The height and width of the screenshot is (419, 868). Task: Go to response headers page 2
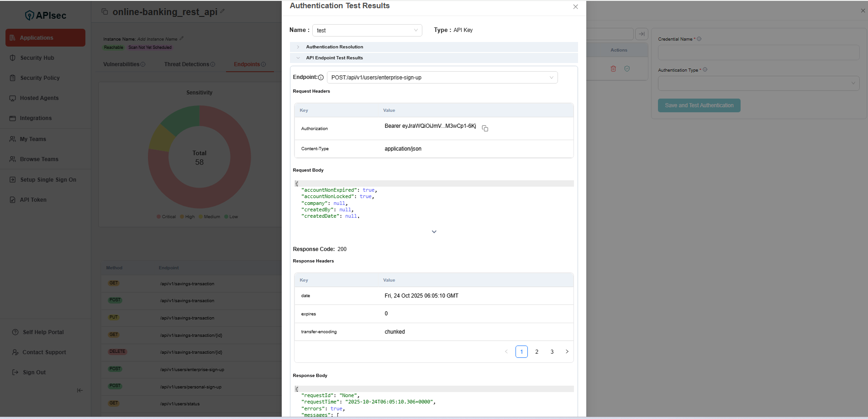[537, 352]
